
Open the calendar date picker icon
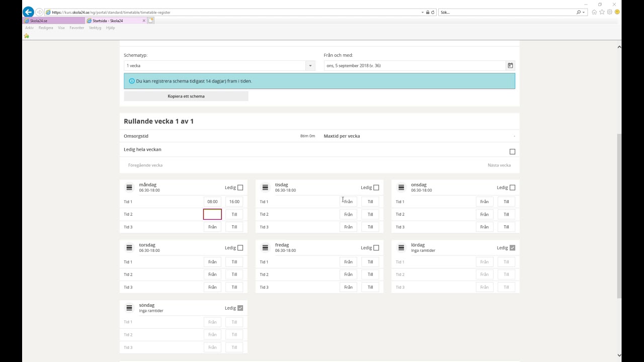[510, 65]
